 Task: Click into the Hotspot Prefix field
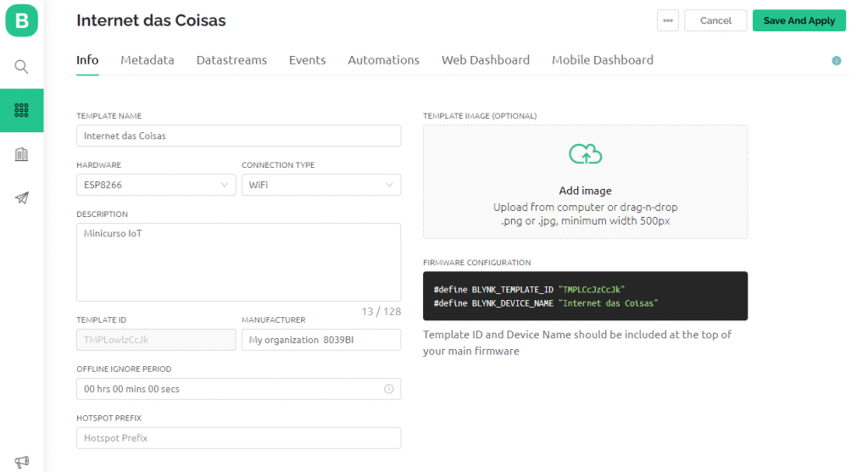point(238,438)
